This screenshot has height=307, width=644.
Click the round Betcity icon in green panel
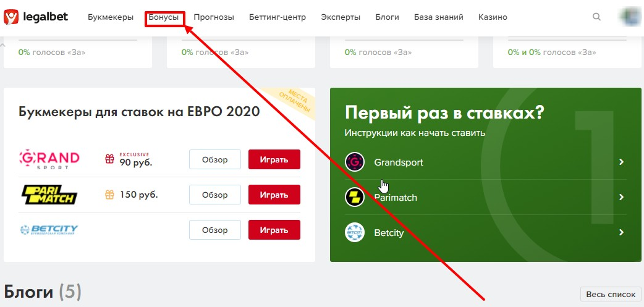point(355,233)
